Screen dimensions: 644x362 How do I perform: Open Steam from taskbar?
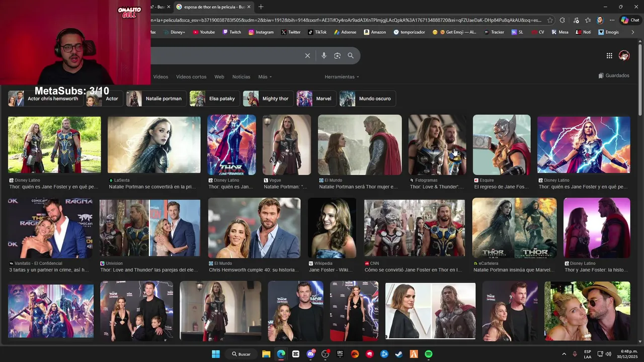pyautogui.click(x=399, y=354)
